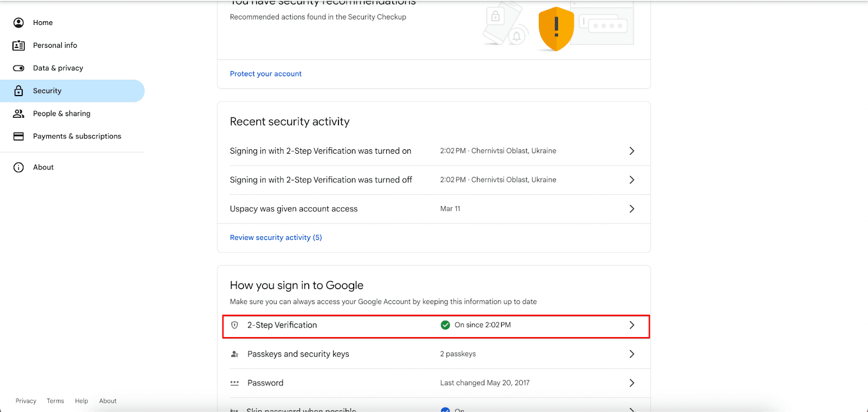Click the 2-Step Verification shield icon

coord(235,325)
